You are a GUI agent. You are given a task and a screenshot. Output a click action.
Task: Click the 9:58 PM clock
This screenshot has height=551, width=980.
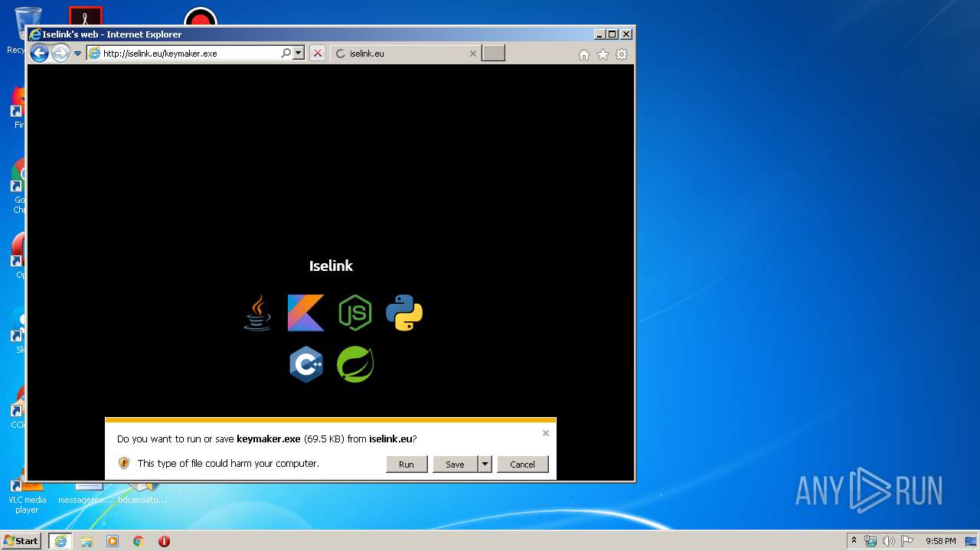click(x=940, y=541)
